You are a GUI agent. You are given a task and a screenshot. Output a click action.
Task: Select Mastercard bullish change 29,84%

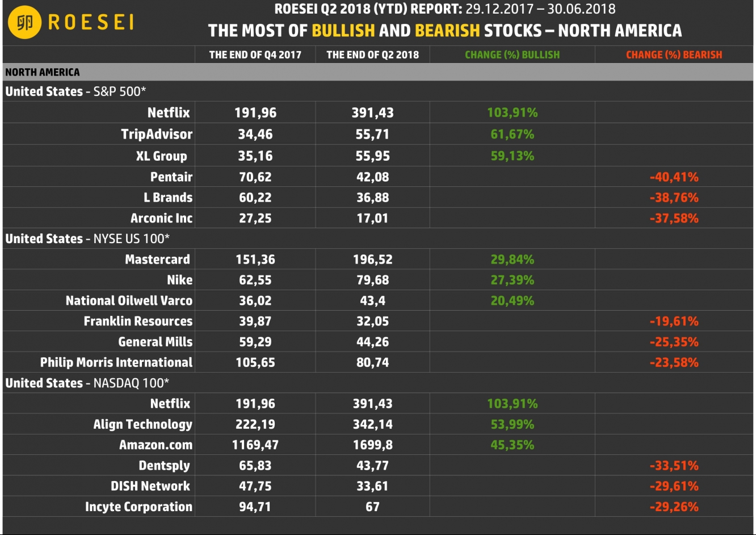point(513,260)
